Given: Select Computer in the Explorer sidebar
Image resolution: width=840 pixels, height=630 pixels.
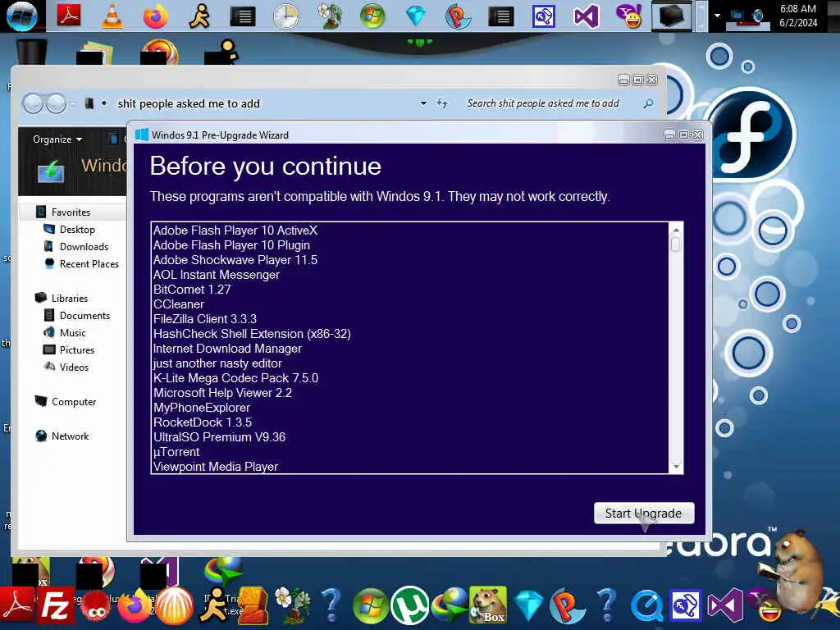Looking at the screenshot, I should (74, 402).
